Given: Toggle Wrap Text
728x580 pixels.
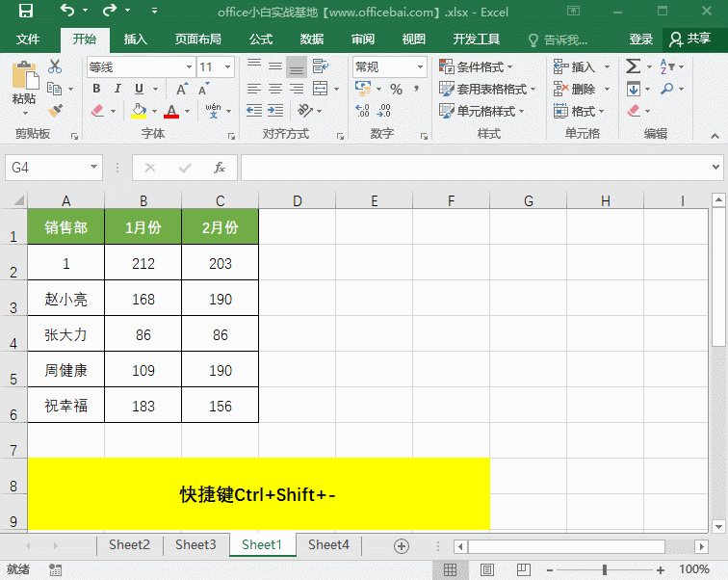Looking at the screenshot, I should pos(320,66).
